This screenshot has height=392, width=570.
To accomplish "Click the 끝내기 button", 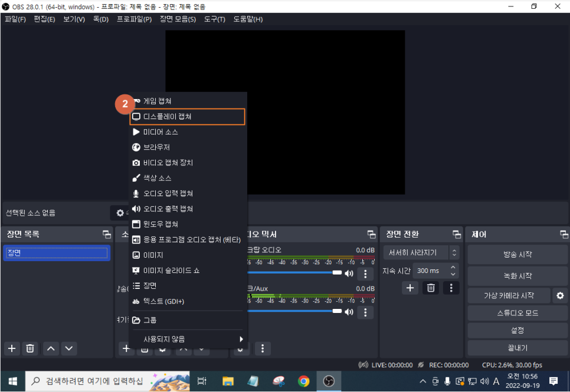I will pos(517,348).
